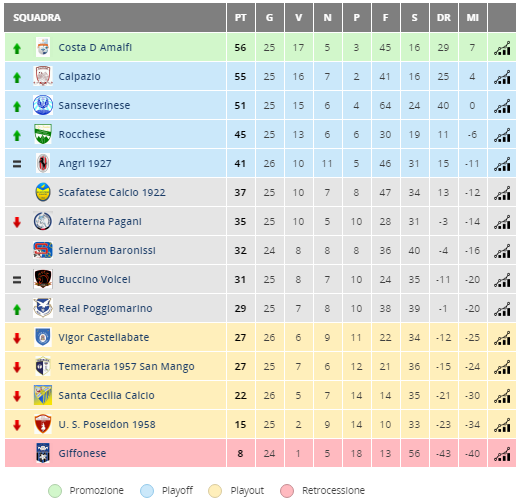Open the Temeraria 1957 San Mango link

click(x=126, y=366)
